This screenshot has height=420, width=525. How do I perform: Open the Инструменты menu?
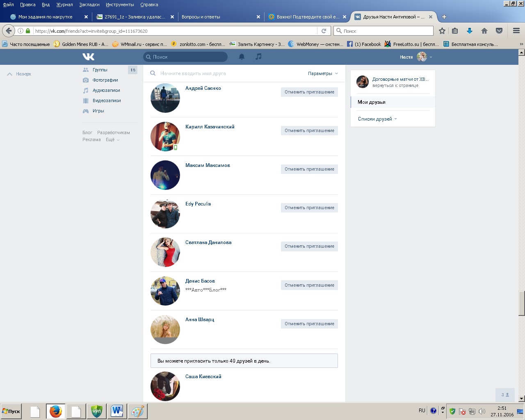pos(120,5)
